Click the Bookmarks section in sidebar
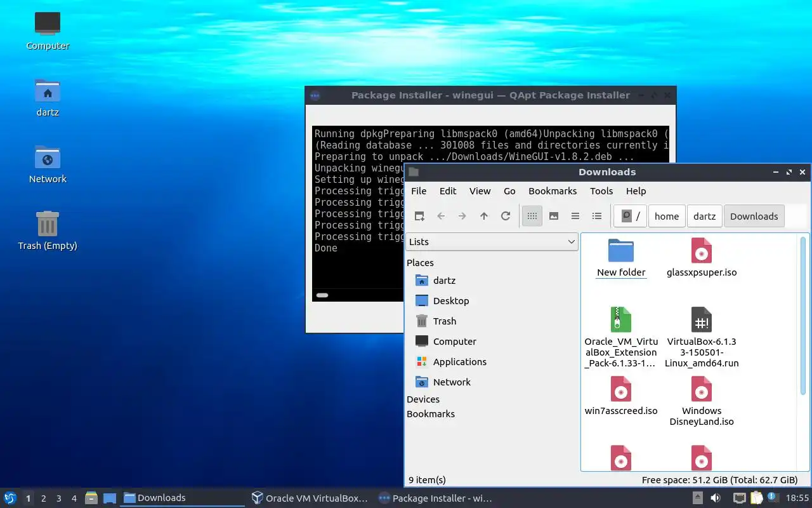The image size is (812, 508). tap(431, 414)
